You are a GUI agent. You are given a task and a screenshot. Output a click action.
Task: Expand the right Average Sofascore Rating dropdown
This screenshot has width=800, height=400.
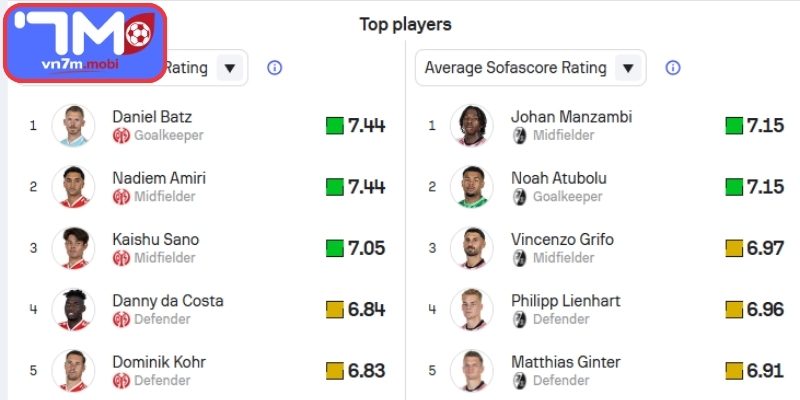tap(628, 68)
